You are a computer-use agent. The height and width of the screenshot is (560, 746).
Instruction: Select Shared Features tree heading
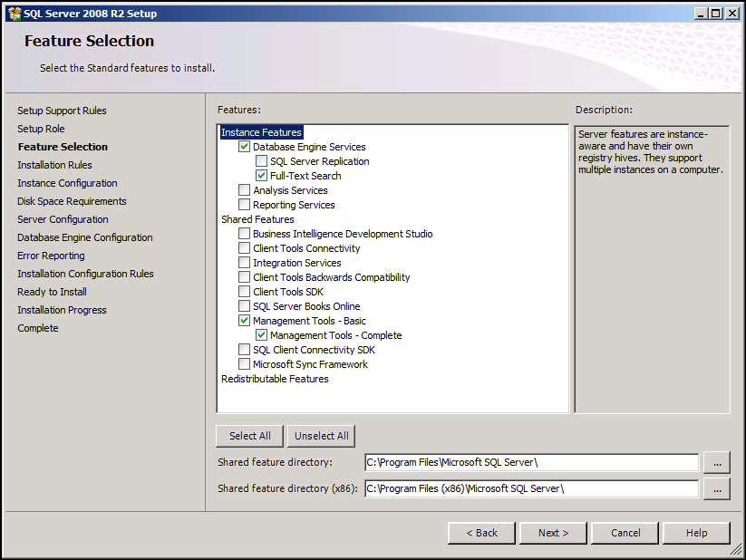(x=257, y=219)
